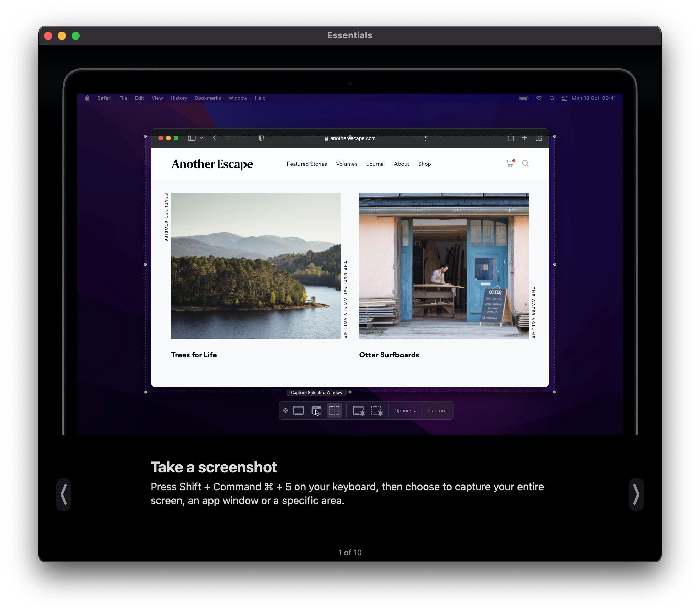Close the screenshot toolbar with X icon
Image resolution: width=700 pixels, height=613 pixels.
pyautogui.click(x=285, y=411)
